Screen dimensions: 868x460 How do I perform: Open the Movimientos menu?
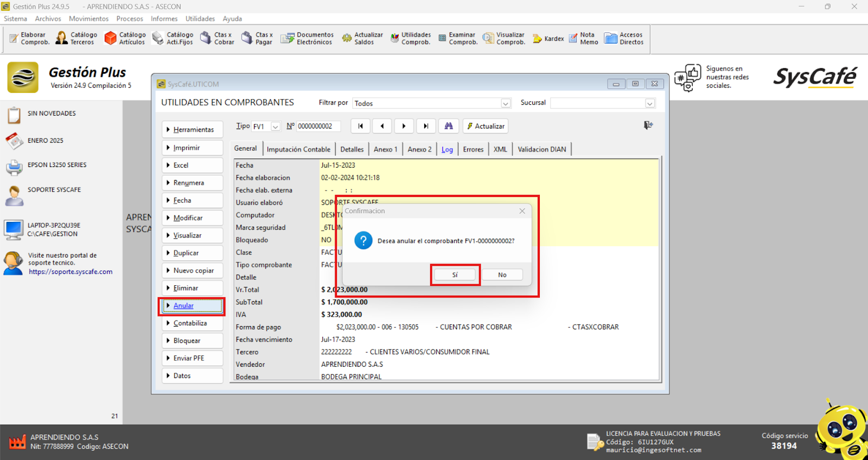pos(88,18)
